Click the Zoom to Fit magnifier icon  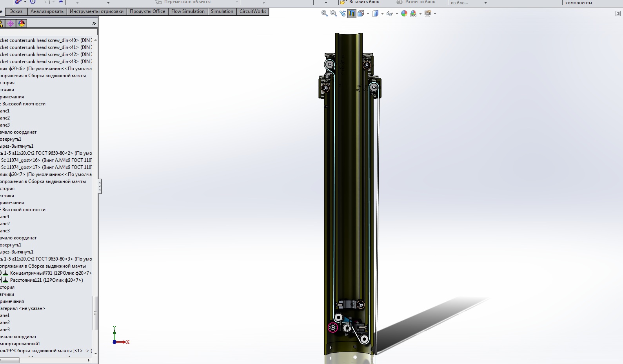coord(324,13)
